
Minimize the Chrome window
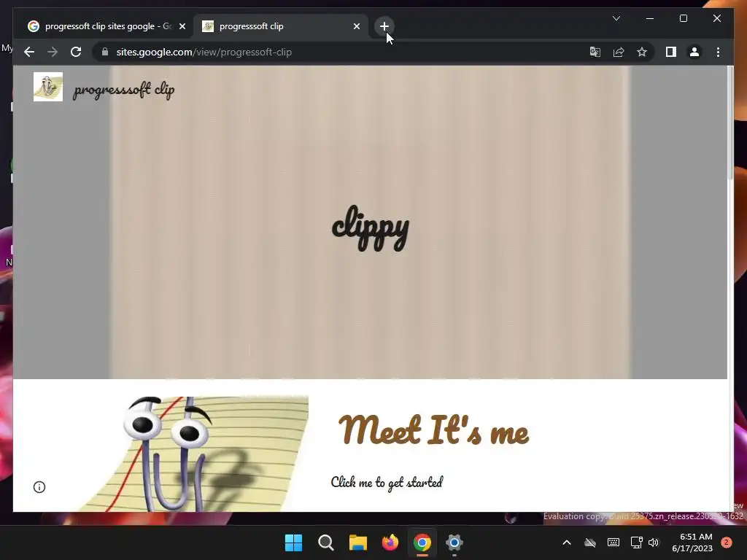[x=650, y=18]
